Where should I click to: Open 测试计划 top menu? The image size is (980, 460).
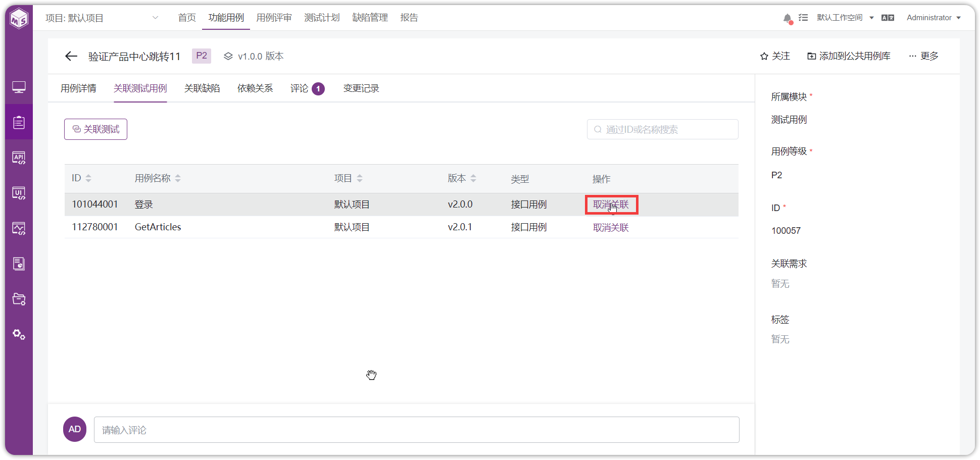pyautogui.click(x=322, y=18)
